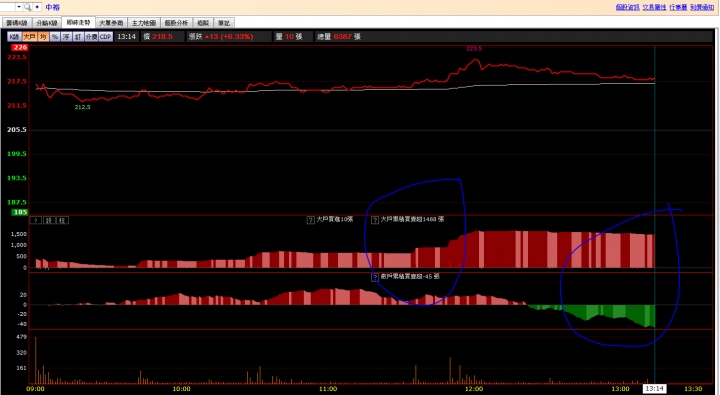Click the 13:14 cursor time label on axis
The width and height of the screenshot is (720, 395).
click(x=654, y=389)
